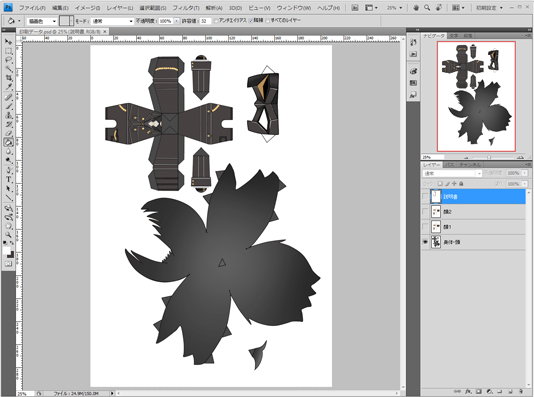The width and height of the screenshot is (534, 397).
Task: Select the Move tool in toolbox
Action: click(x=9, y=42)
